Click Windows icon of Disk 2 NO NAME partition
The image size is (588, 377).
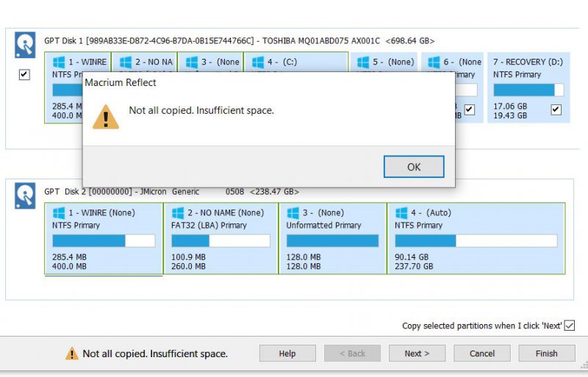(x=177, y=213)
